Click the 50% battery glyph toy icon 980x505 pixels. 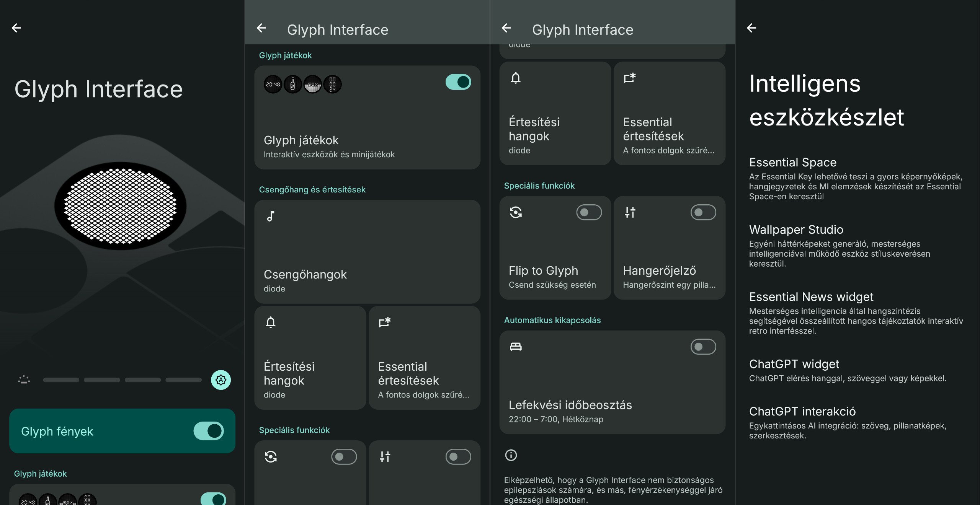[x=313, y=84]
